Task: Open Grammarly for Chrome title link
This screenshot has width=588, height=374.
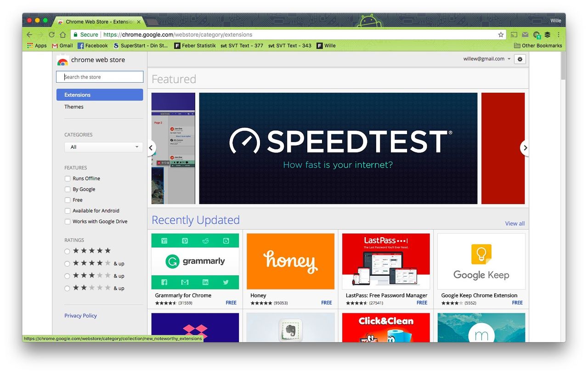Action: click(x=183, y=295)
